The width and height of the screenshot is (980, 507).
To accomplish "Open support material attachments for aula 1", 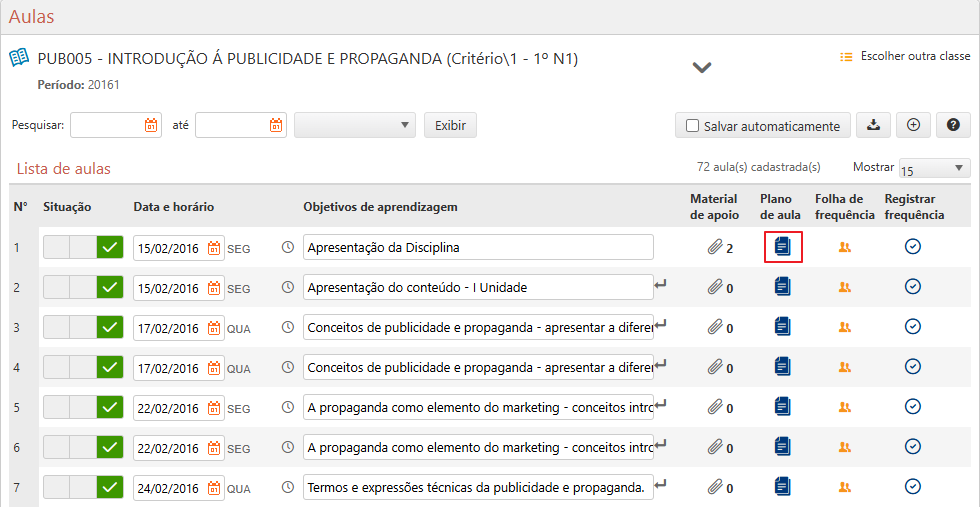I will point(720,248).
